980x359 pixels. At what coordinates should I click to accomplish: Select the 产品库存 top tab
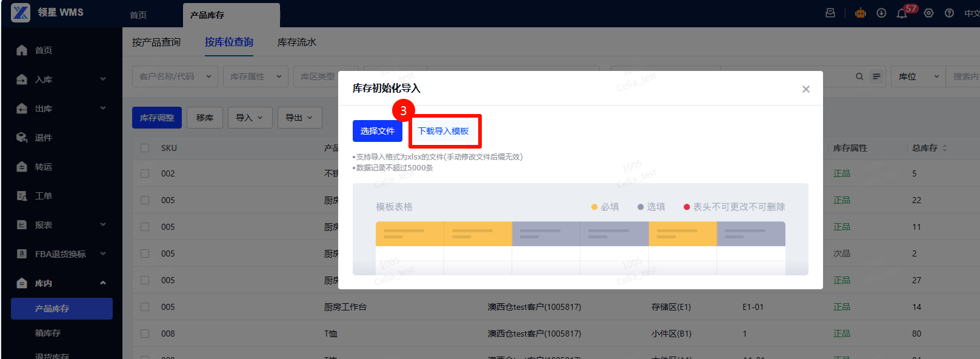point(232,15)
